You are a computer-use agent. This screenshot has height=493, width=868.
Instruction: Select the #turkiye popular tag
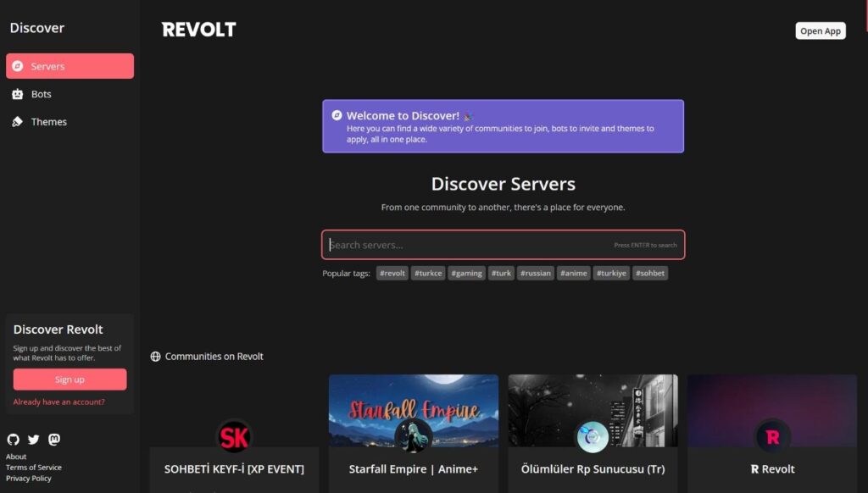611,273
